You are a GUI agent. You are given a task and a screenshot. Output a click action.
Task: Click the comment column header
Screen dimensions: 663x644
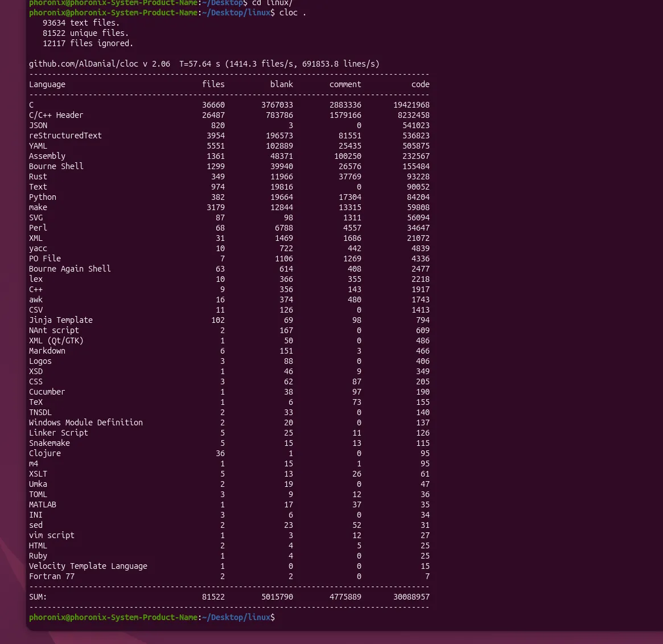coord(345,84)
